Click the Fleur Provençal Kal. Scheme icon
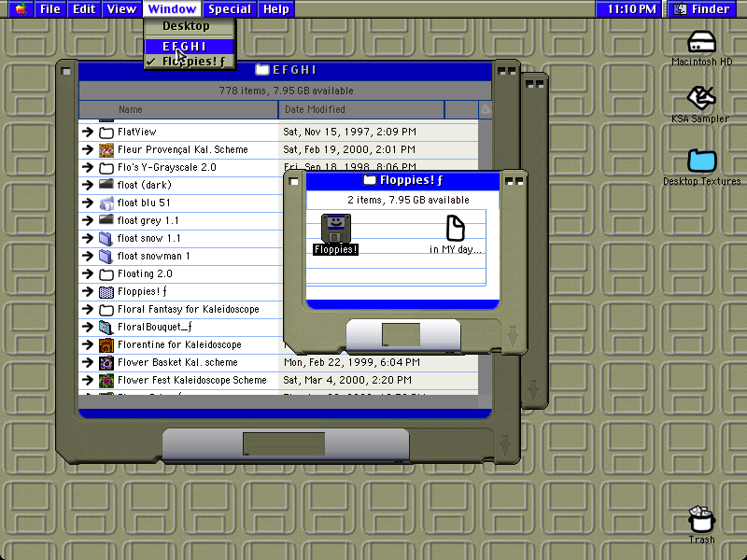This screenshot has height=560, width=747. (106, 150)
